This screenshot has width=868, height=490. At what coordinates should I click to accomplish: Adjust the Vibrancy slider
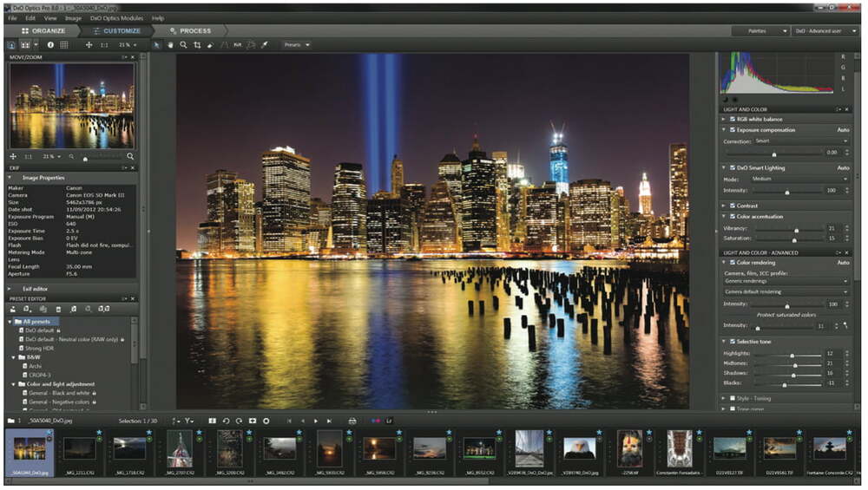click(795, 228)
